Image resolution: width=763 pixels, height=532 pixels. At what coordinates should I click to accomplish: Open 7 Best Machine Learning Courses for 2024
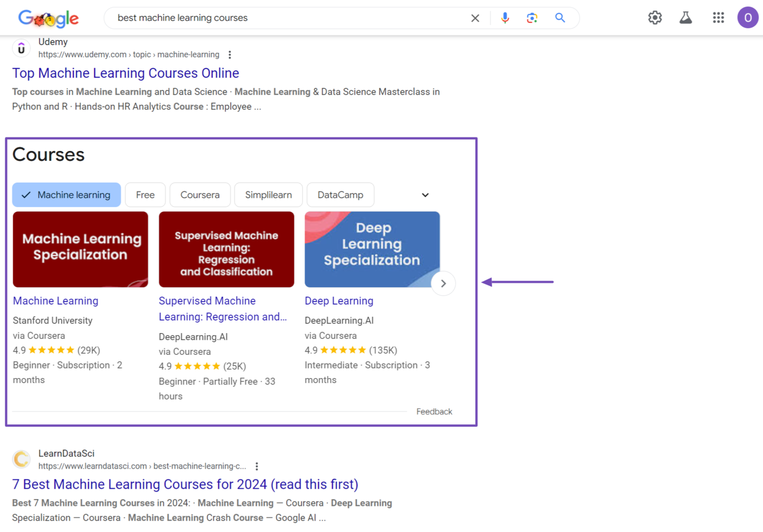185,484
